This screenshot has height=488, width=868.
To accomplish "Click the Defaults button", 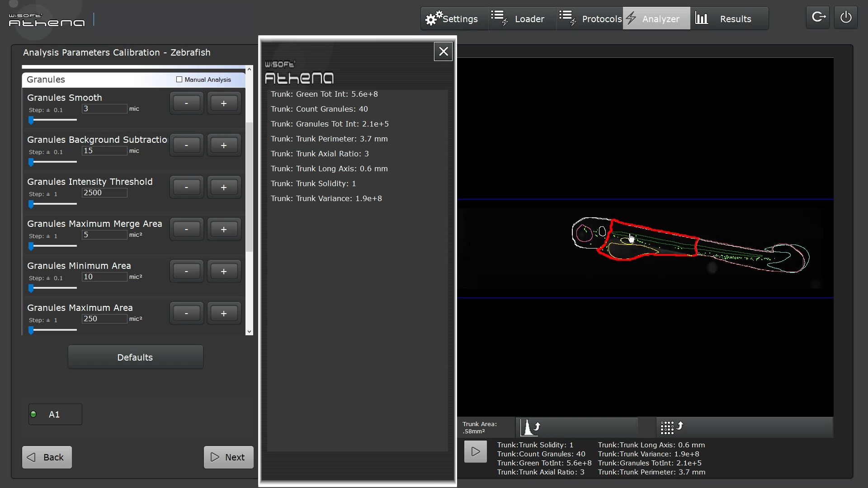I will [135, 357].
